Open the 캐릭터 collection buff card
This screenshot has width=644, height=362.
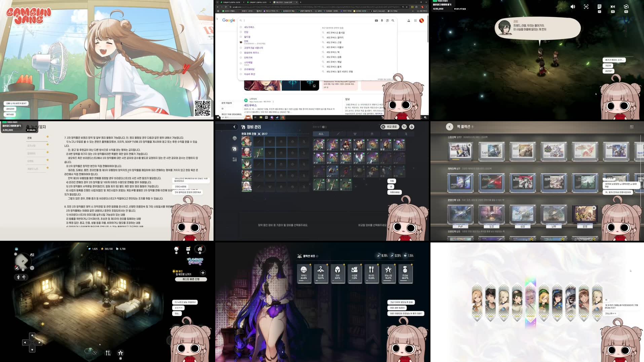coord(304,273)
